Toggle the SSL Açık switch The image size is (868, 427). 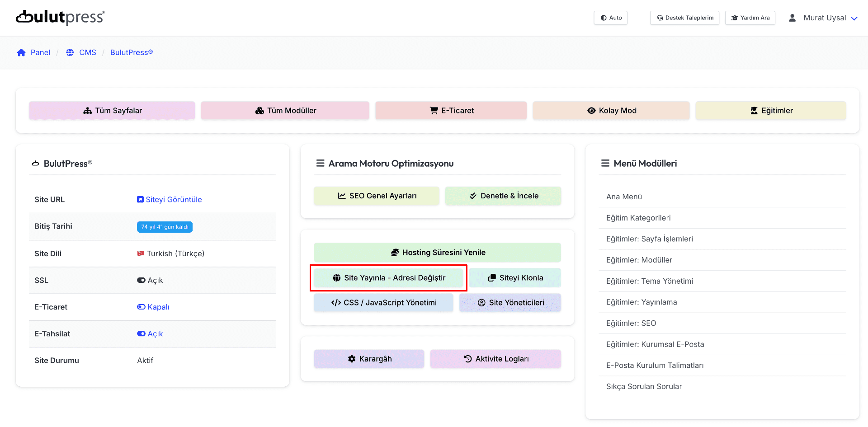coord(141,281)
